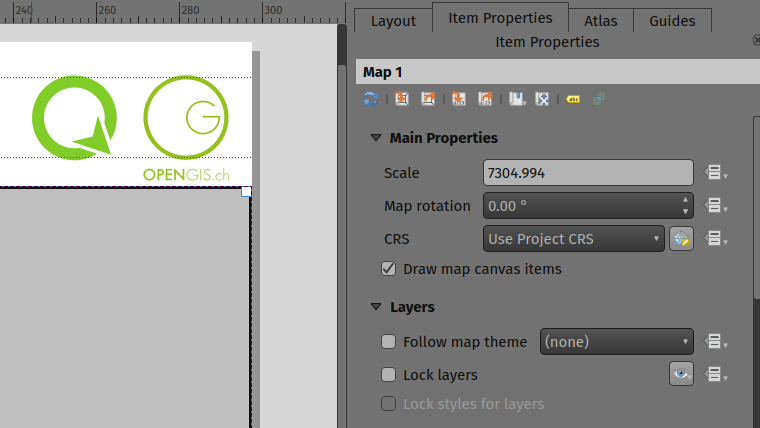Collapse the Main Properties section
Screen dimensions: 760x428
click(376, 138)
